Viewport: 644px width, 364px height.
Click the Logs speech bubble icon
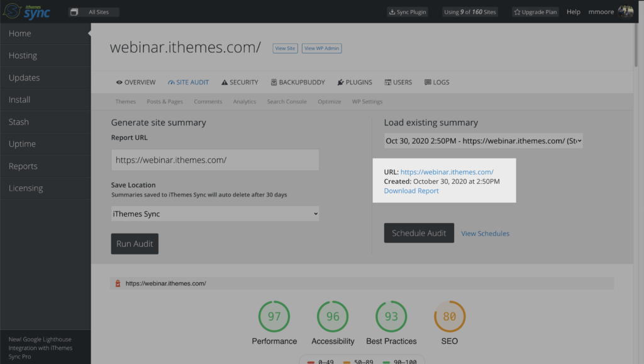[x=428, y=82]
